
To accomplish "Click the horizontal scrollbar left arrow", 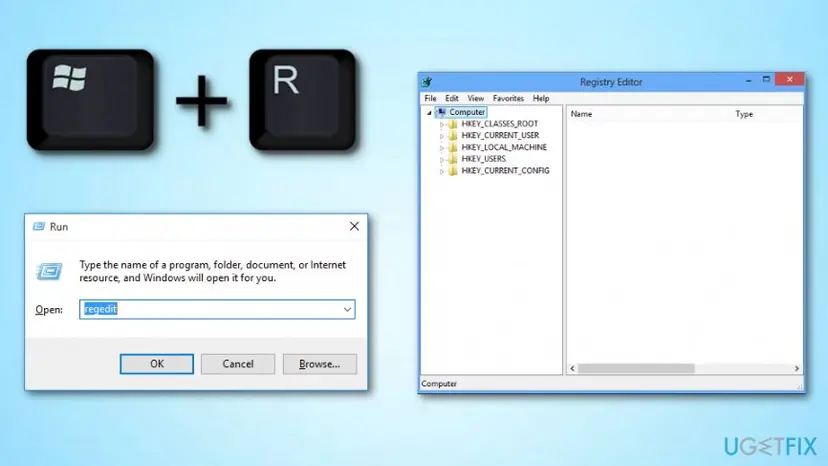I will click(572, 368).
